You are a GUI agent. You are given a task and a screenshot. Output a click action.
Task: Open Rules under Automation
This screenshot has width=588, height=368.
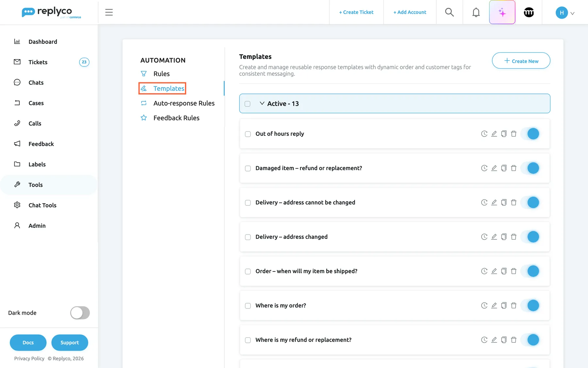[x=161, y=74]
